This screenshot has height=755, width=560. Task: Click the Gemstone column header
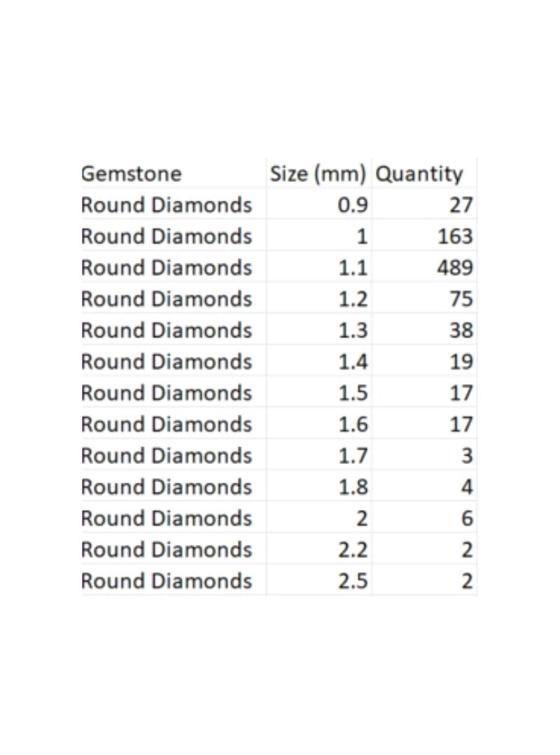click(x=131, y=174)
